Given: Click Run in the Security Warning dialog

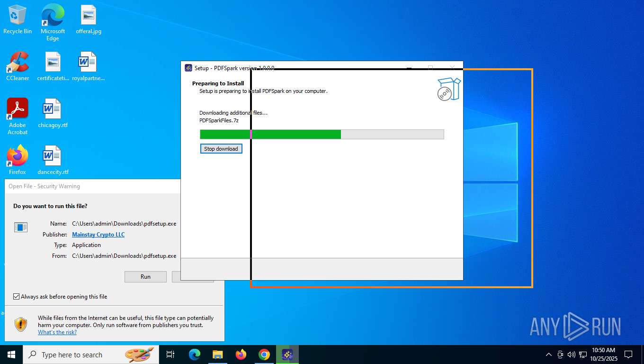Looking at the screenshot, I should pyautogui.click(x=145, y=277).
